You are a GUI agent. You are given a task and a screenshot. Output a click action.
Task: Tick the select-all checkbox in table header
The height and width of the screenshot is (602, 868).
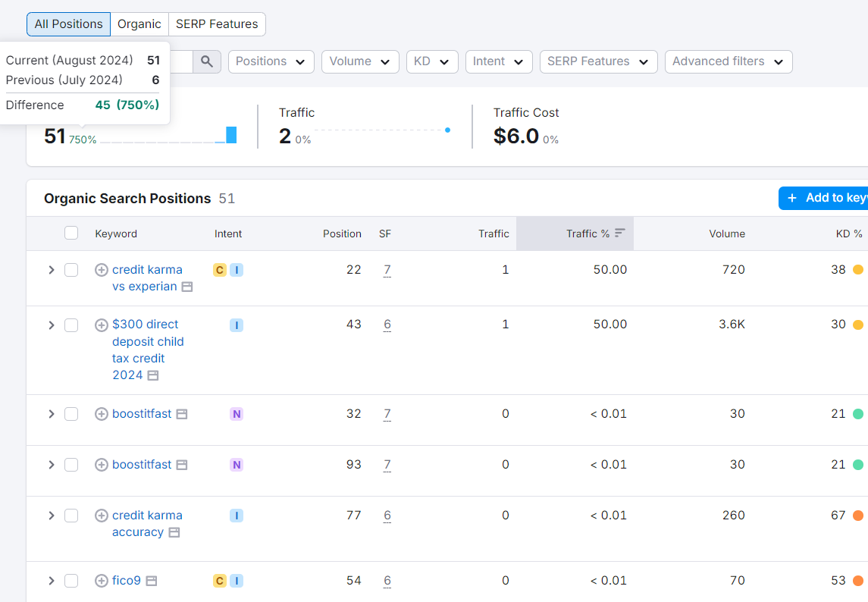click(x=71, y=233)
